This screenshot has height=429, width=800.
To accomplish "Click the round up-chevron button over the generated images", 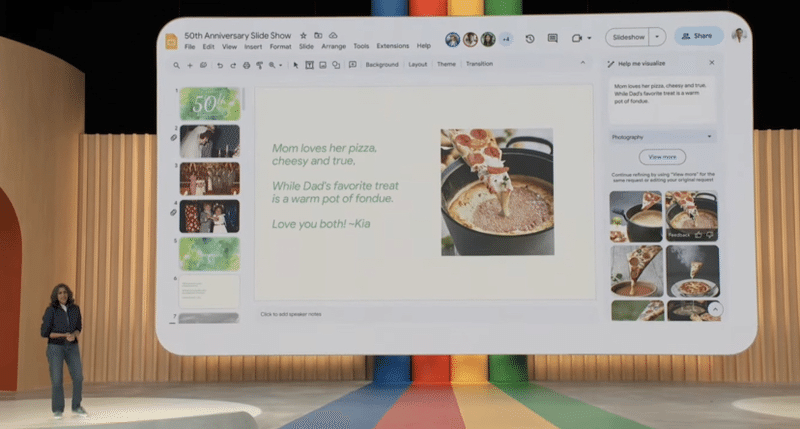I will click(x=715, y=309).
